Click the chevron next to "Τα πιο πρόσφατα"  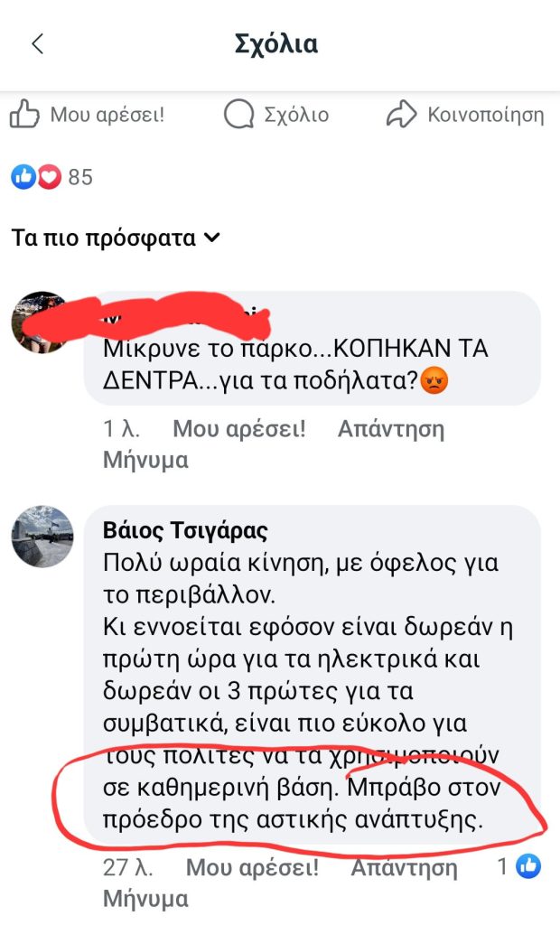pos(212,239)
